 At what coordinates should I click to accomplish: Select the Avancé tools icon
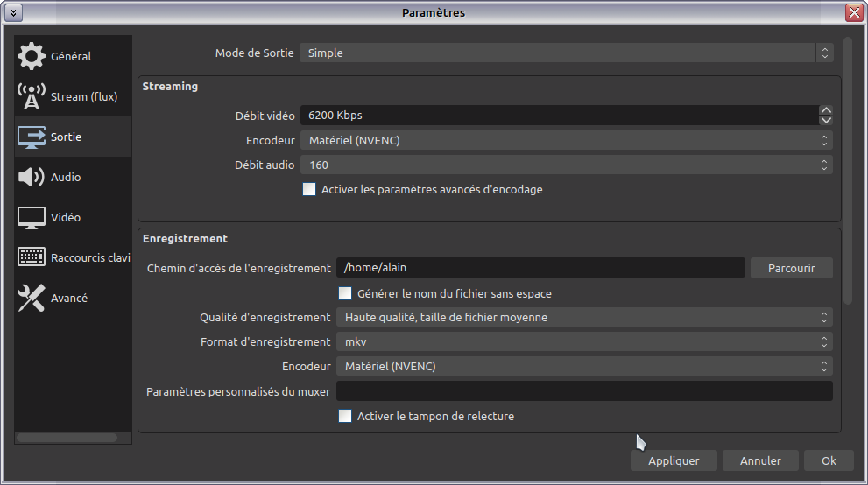click(x=32, y=298)
